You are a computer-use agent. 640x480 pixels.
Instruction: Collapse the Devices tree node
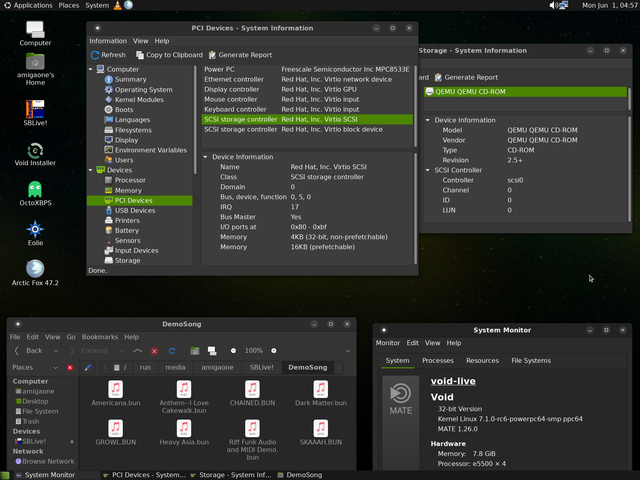coord(91,170)
